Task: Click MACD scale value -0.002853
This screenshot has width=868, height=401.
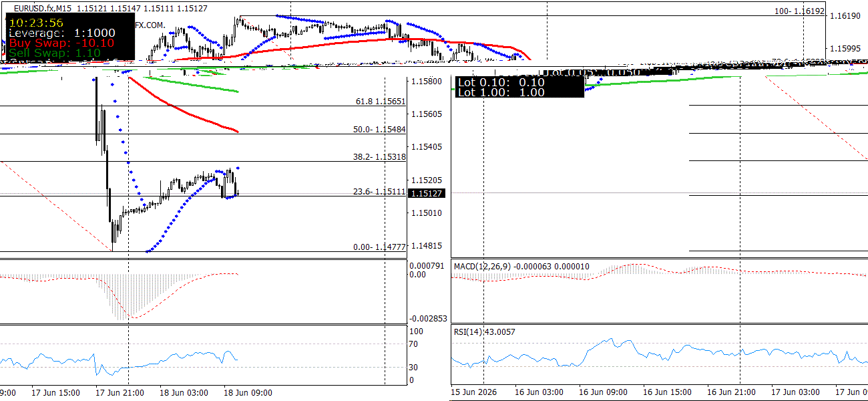Action: pos(428,319)
